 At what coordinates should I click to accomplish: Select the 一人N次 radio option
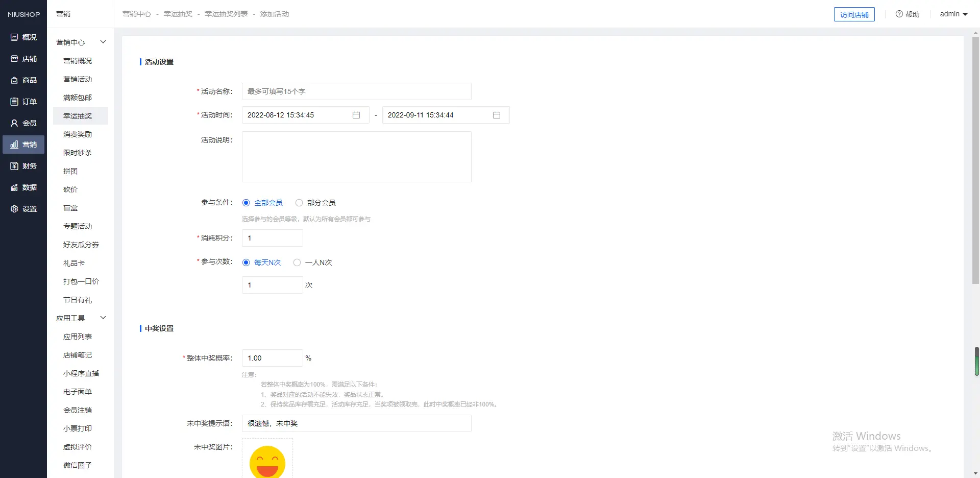pos(297,262)
